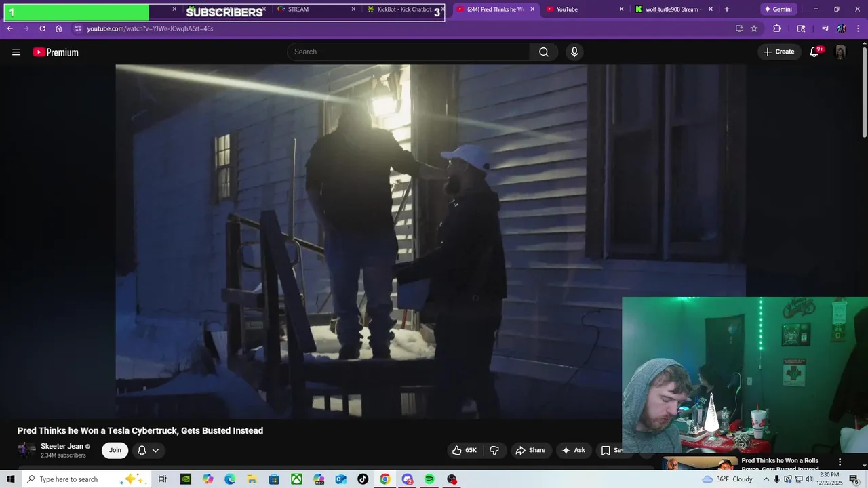This screenshot has height=488, width=868.
Task: Click the Windows taskbar search box
Action: click(x=86, y=479)
